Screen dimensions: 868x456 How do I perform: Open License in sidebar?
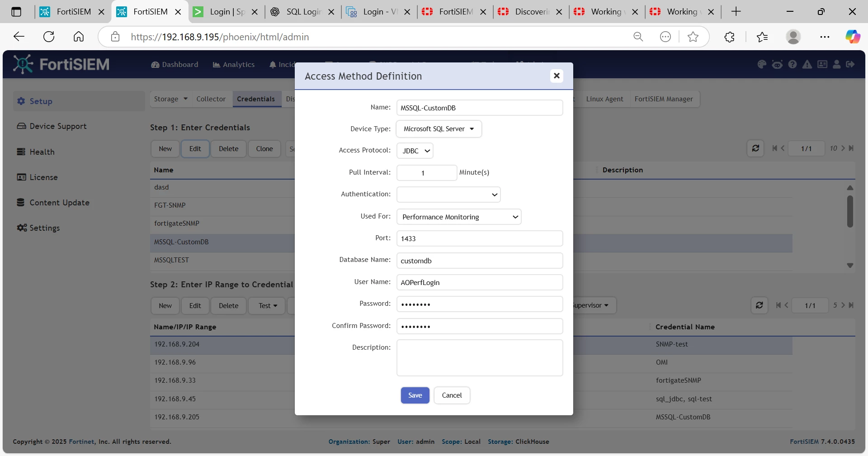click(37, 177)
